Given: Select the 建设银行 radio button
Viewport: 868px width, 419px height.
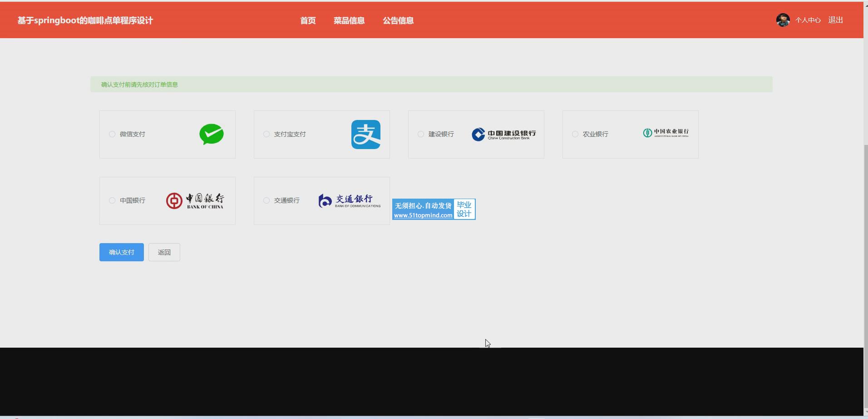Looking at the screenshot, I should tap(421, 134).
